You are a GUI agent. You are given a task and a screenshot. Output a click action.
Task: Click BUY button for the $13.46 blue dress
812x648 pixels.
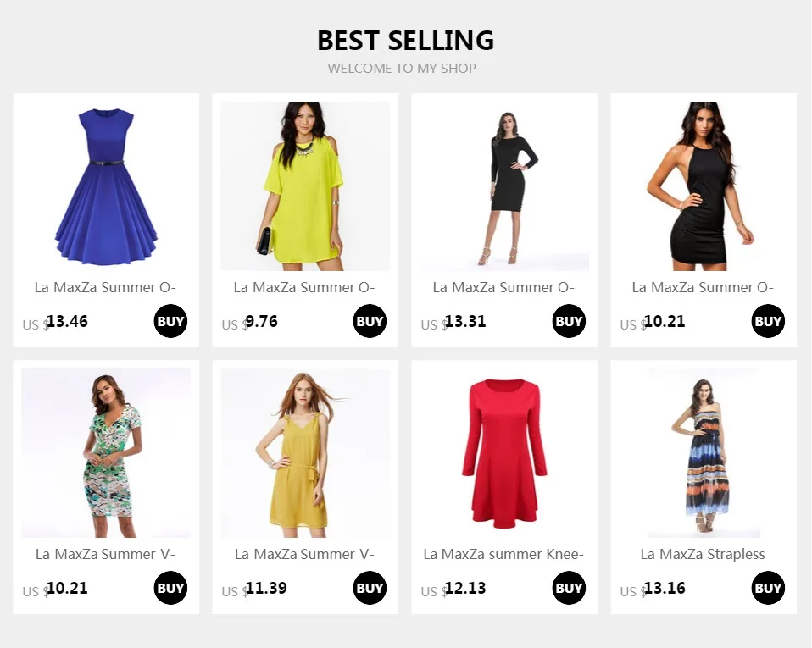pyautogui.click(x=170, y=321)
